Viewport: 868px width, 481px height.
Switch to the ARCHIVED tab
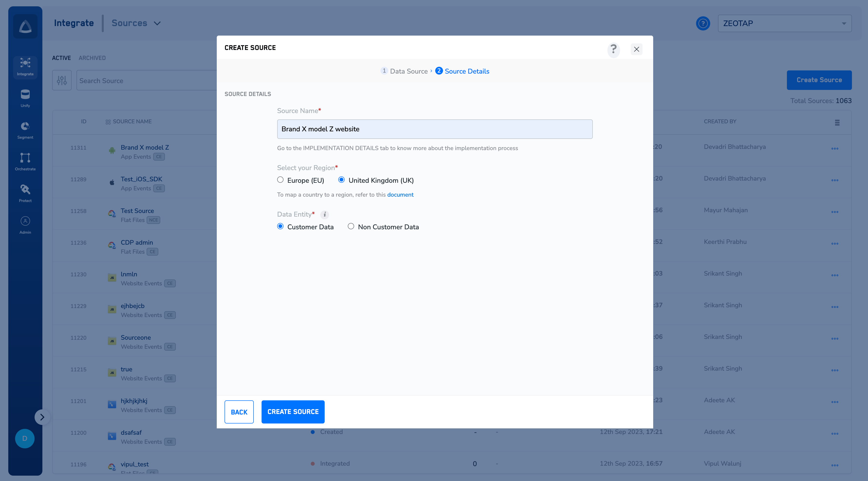[x=92, y=58]
